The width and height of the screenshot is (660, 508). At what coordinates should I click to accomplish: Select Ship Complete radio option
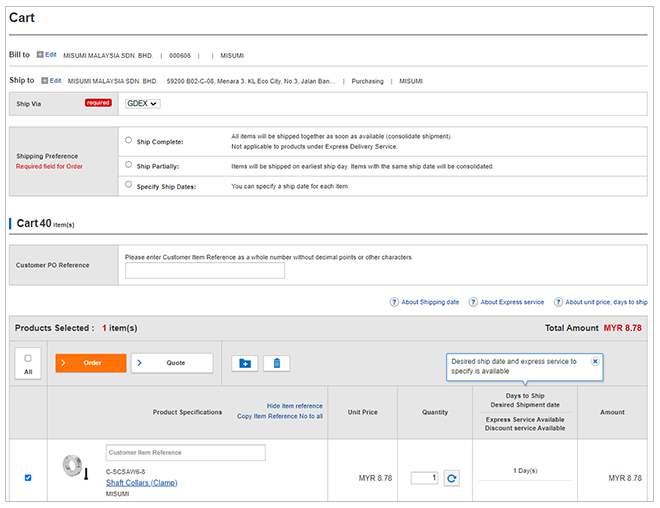[x=129, y=141]
